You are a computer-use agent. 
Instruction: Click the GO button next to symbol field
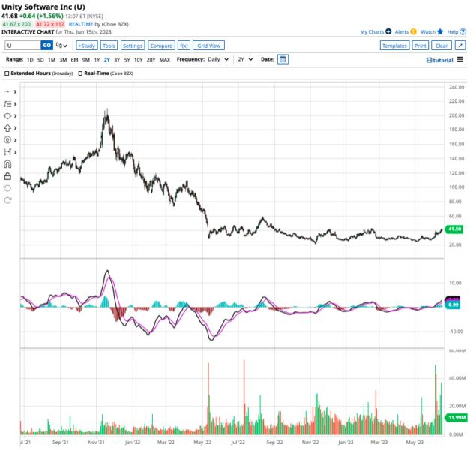(47, 46)
